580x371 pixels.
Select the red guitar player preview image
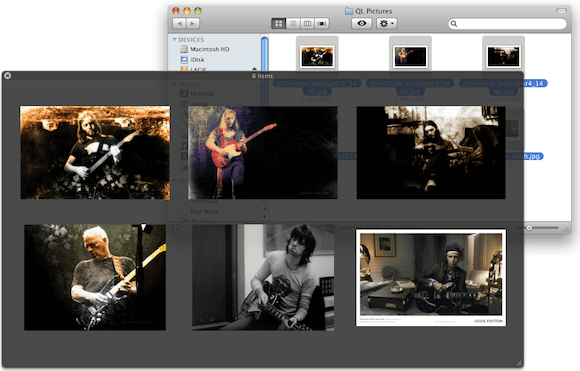[x=263, y=153]
